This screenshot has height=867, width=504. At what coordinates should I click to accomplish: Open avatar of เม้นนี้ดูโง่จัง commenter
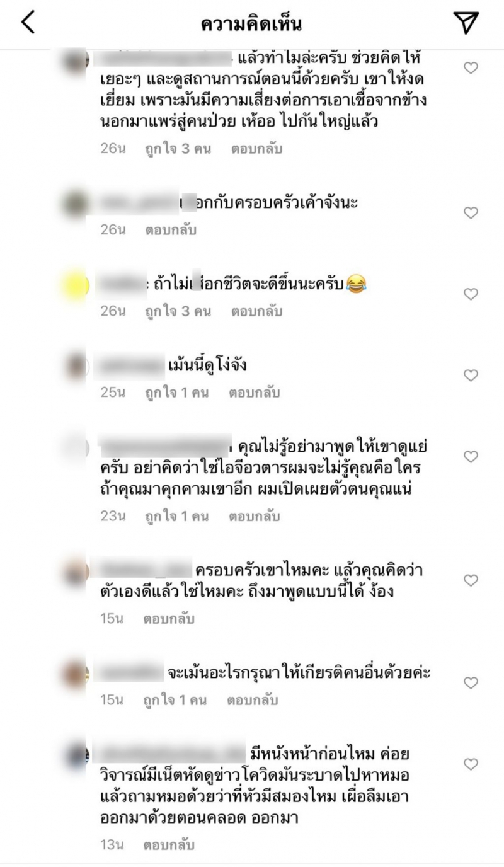[x=79, y=367]
